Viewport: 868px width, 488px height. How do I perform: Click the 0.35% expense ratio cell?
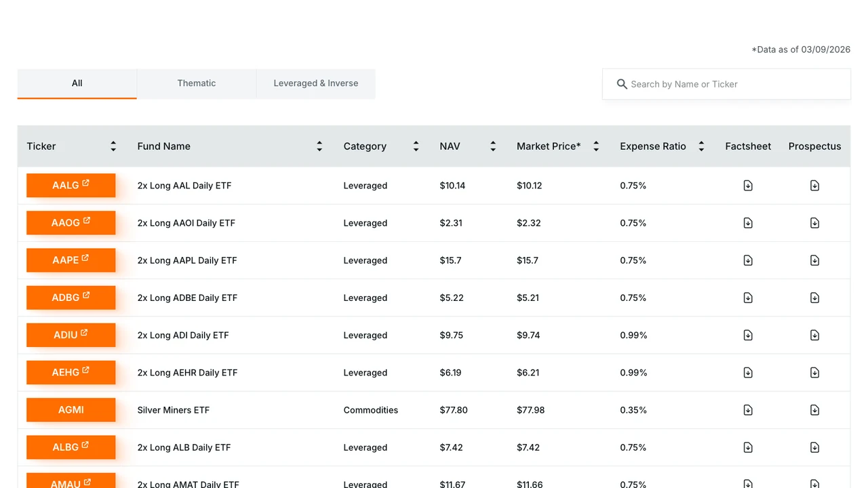[633, 410]
